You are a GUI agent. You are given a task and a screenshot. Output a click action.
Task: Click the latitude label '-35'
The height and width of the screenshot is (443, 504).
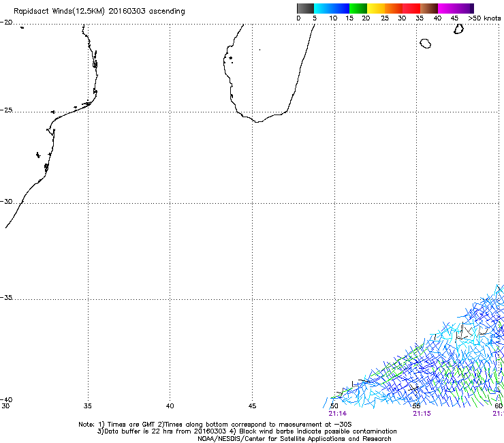click(x=6, y=298)
